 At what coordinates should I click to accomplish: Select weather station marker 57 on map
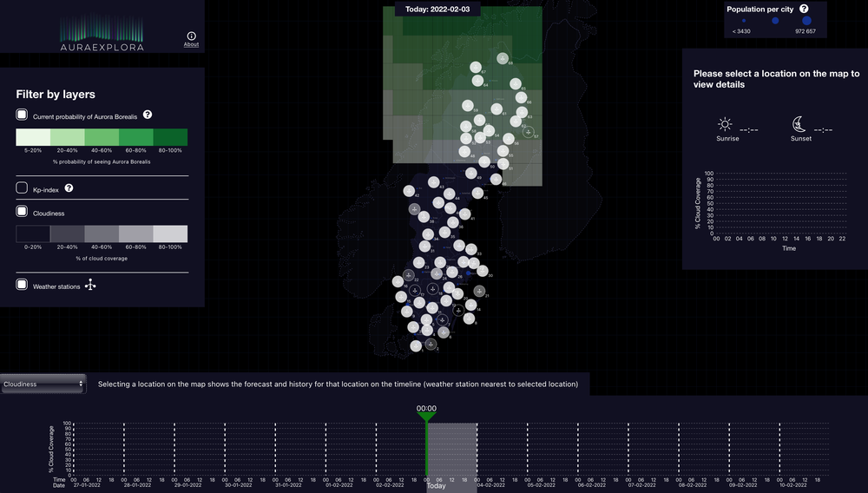point(528,132)
